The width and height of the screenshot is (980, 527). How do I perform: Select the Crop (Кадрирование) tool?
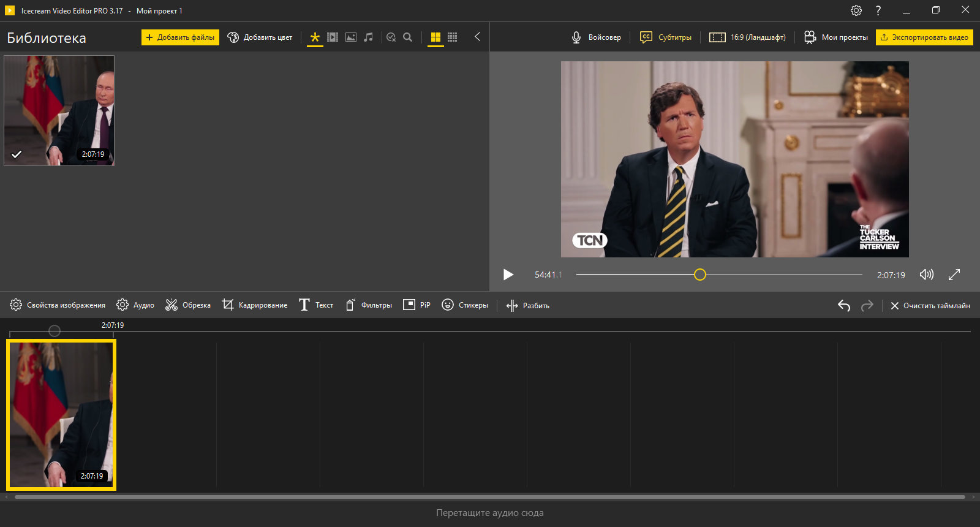(254, 305)
